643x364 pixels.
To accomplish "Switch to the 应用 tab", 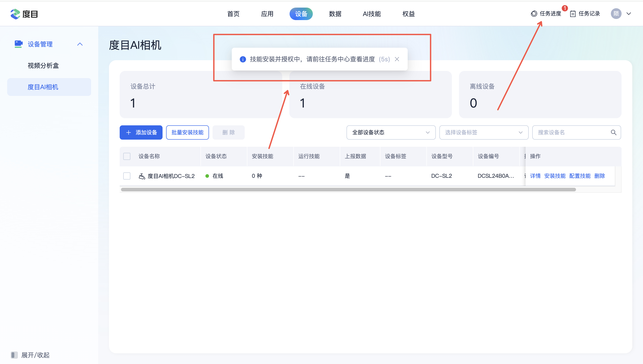I will tap(267, 14).
